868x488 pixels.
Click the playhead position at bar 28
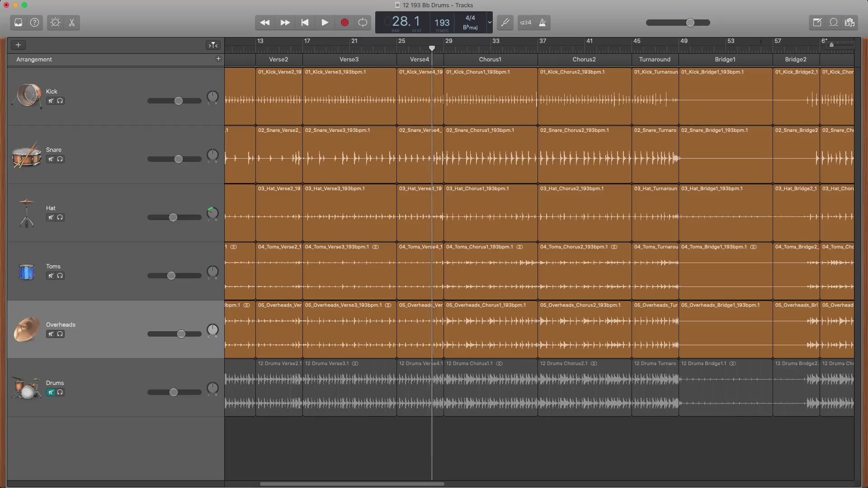(x=432, y=47)
